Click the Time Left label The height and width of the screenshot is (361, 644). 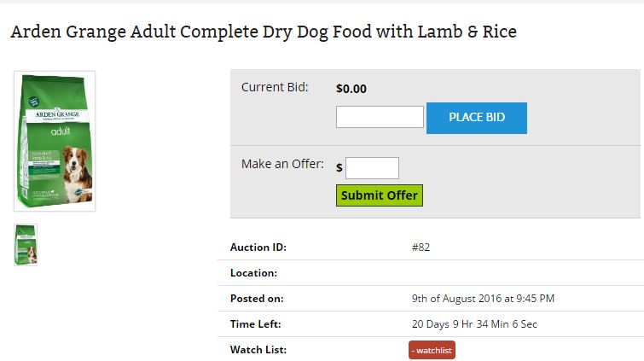255,324
